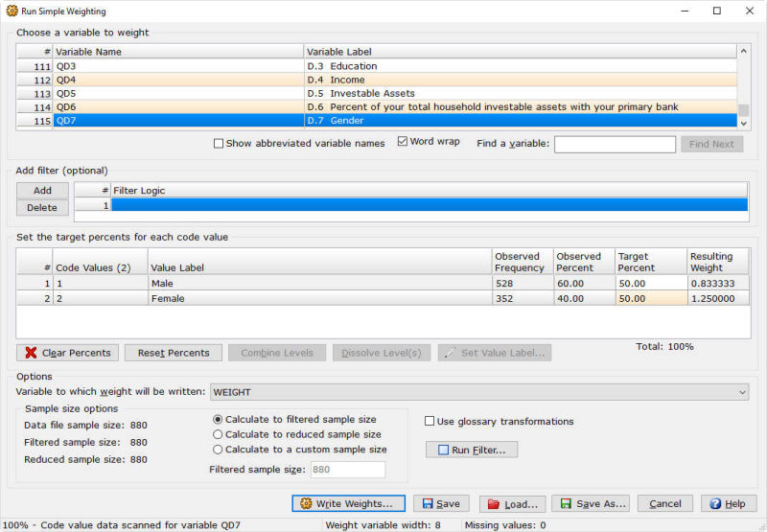This screenshot has width=767, height=532.
Task: Click the Write Weights gear button
Action: [x=348, y=503]
